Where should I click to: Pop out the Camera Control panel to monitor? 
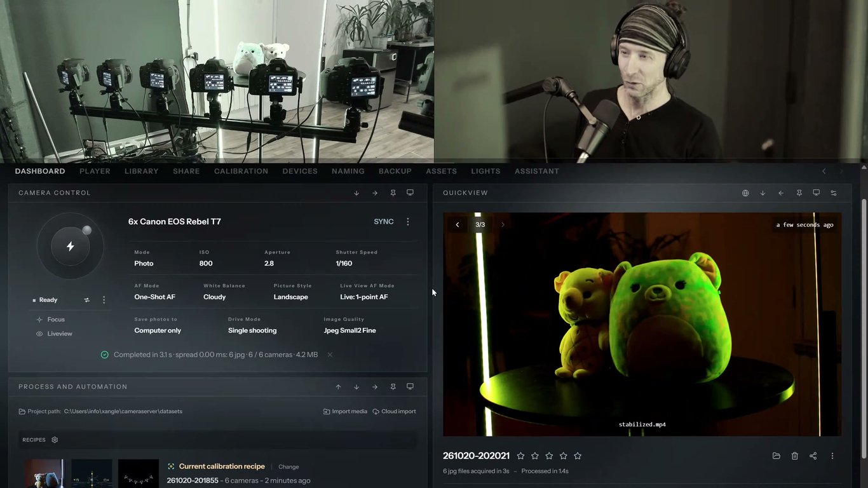pos(410,193)
